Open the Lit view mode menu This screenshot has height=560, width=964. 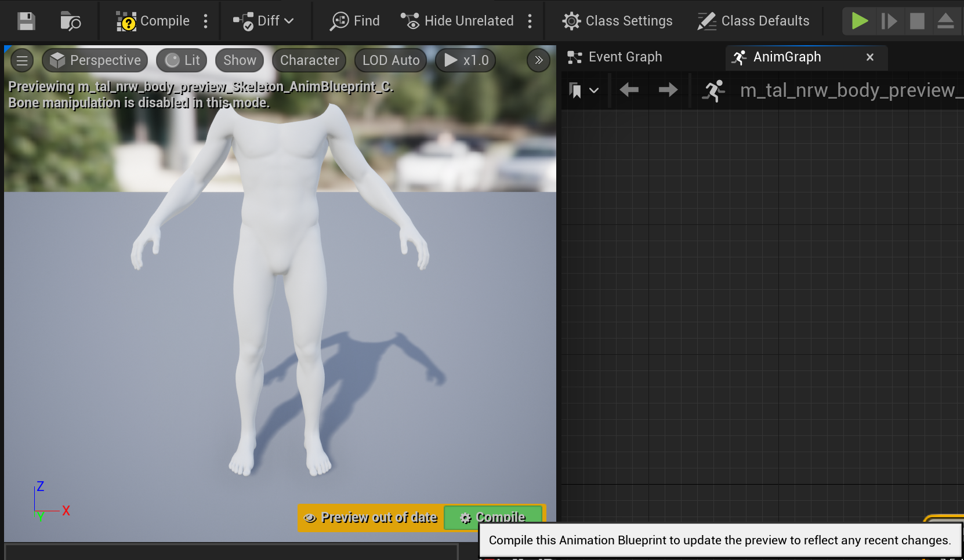click(182, 60)
